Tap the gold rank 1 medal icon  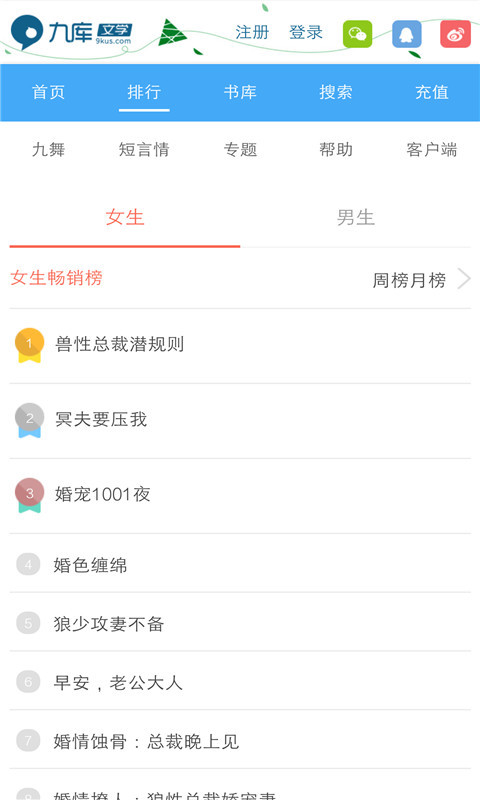pyautogui.click(x=30, y=345)
